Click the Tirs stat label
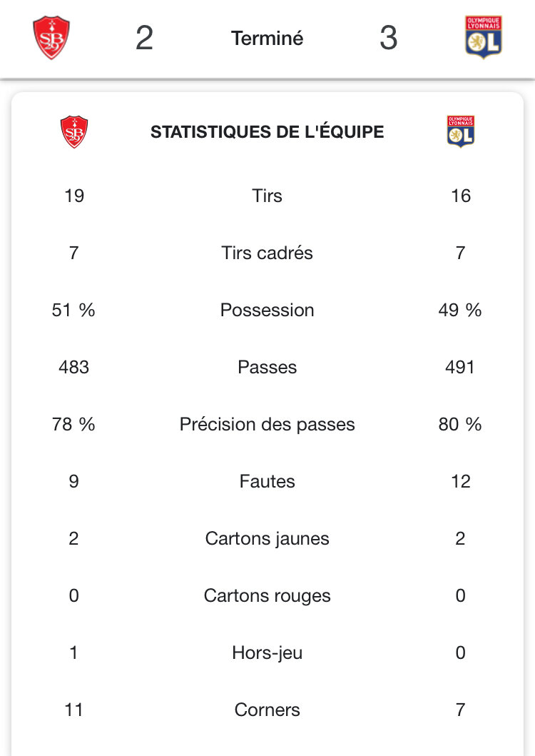The image size is (535, 756). tap(267, 196)
